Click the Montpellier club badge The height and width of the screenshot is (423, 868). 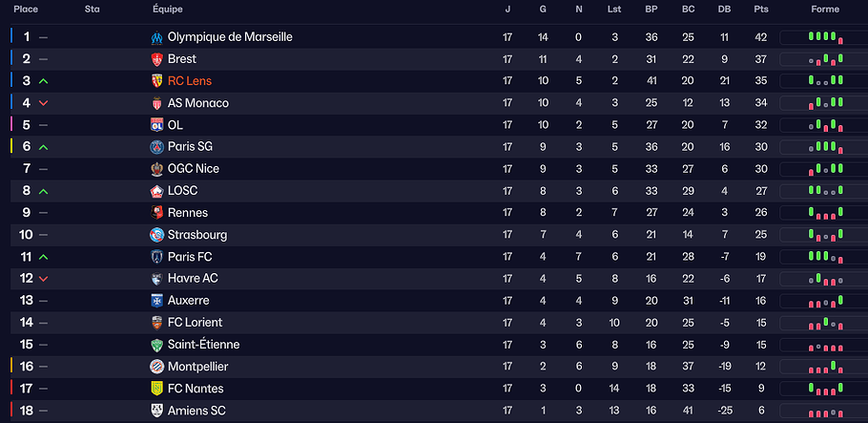157,367
